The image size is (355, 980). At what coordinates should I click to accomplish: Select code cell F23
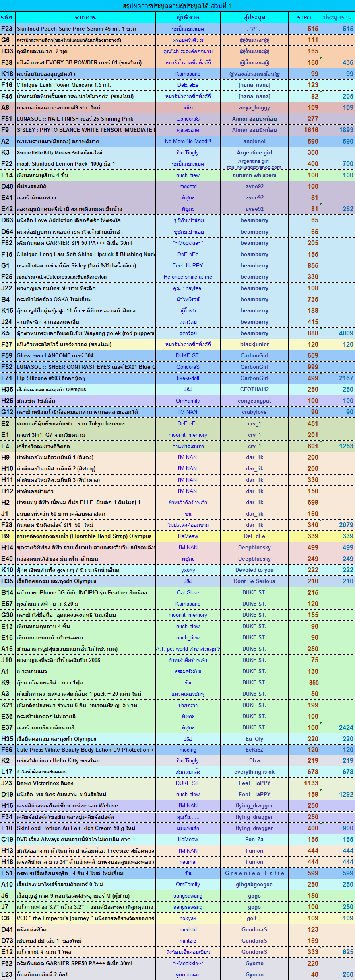(8, 29)
